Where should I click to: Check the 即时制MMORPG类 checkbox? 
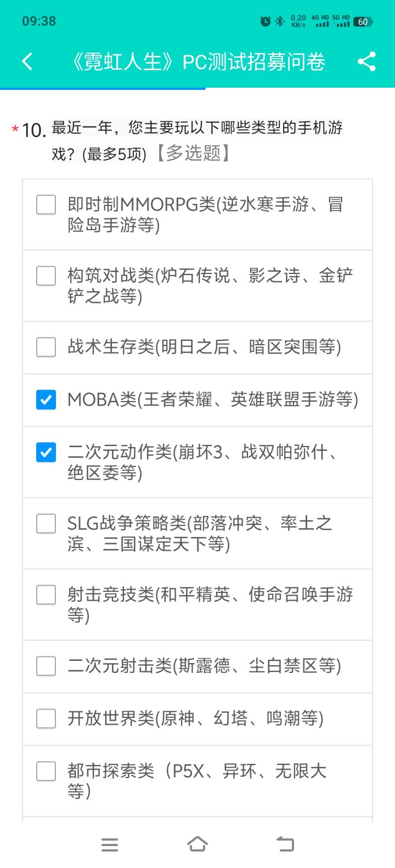[x=46, y=205]
